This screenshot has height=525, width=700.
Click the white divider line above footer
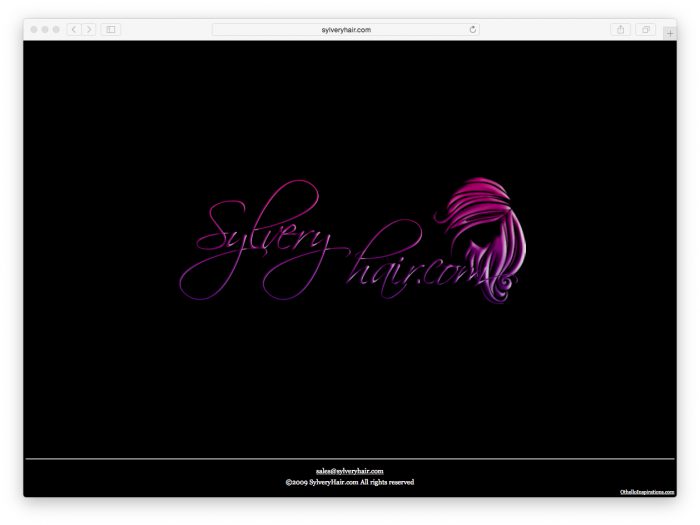[x=349, y=458]
